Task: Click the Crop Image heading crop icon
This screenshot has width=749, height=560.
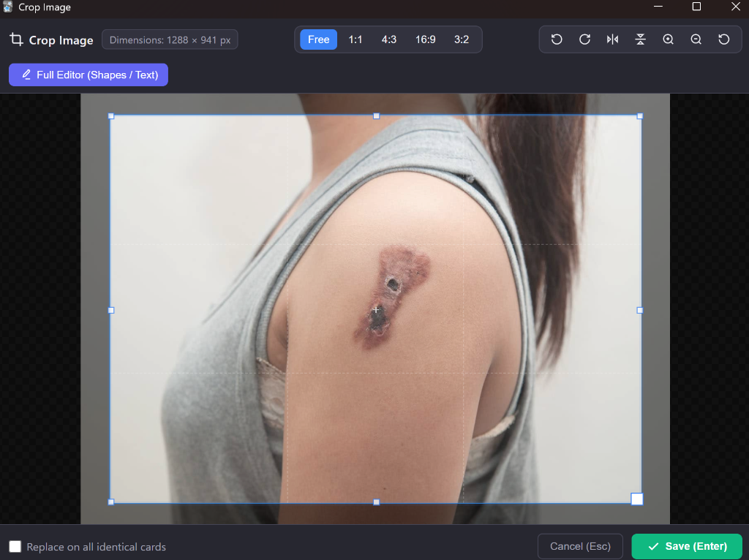Action: pos(16,39)
